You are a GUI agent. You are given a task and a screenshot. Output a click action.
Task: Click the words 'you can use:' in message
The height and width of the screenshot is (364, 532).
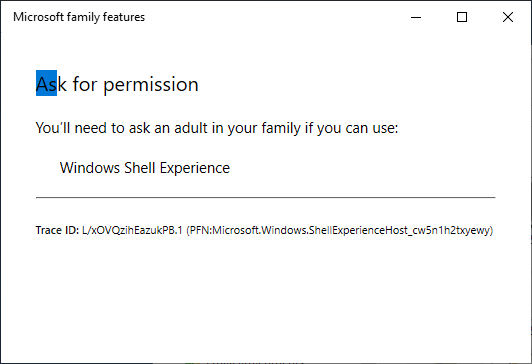click(358, 128)
